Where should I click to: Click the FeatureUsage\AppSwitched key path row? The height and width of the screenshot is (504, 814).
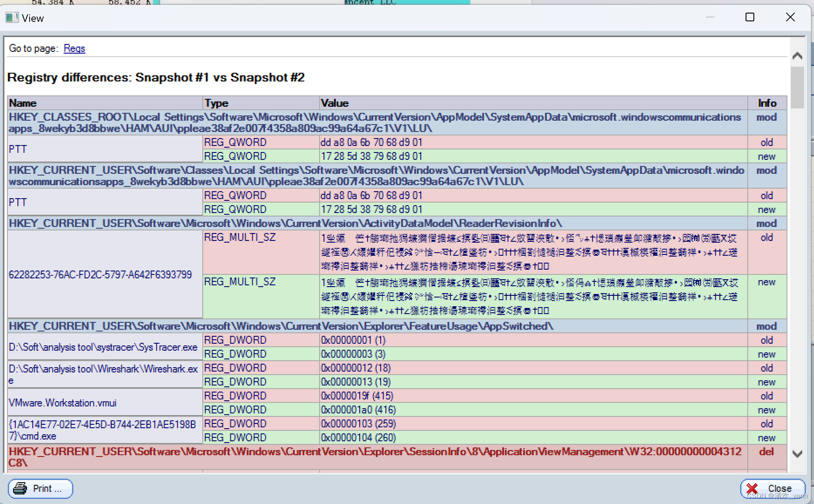(x=378, y=326)
